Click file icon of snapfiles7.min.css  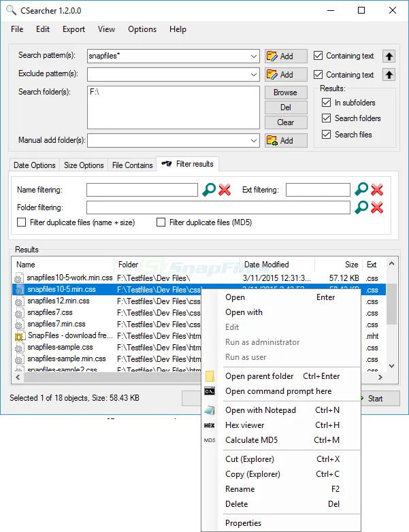(x=19, y=324)
